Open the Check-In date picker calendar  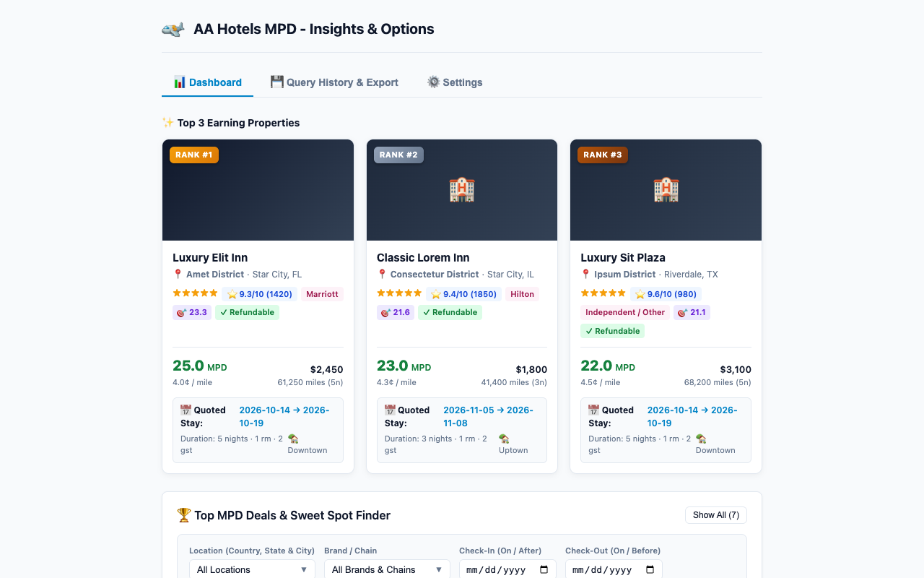[544, 569]
